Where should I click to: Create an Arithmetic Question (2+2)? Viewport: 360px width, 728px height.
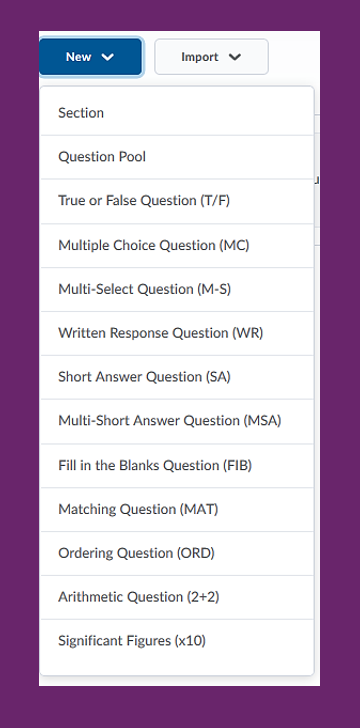click(177, 597)
